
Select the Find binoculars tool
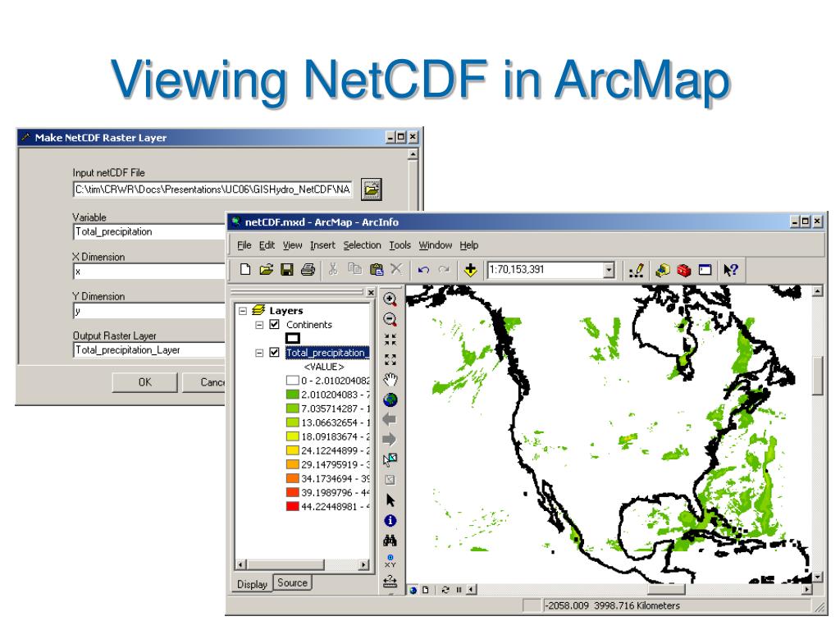390,541
